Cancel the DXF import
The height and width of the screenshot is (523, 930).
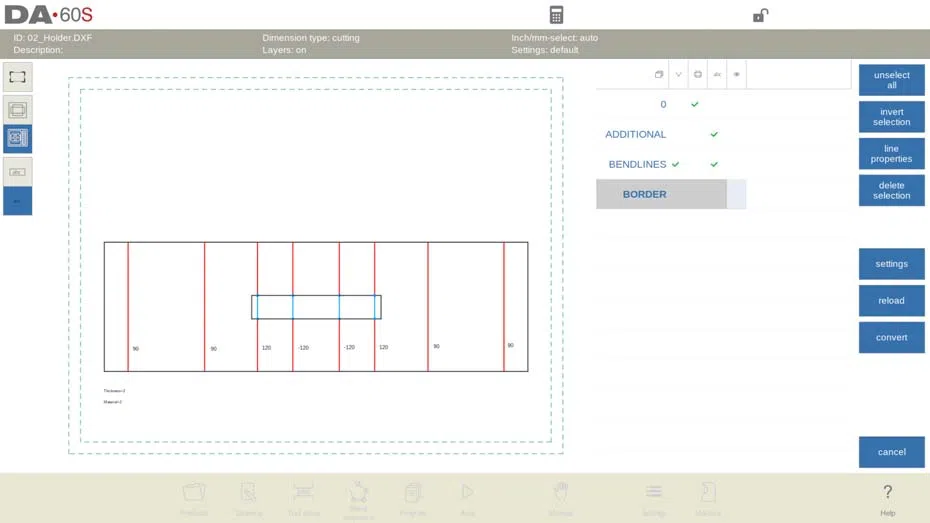(x=891, y=452)
